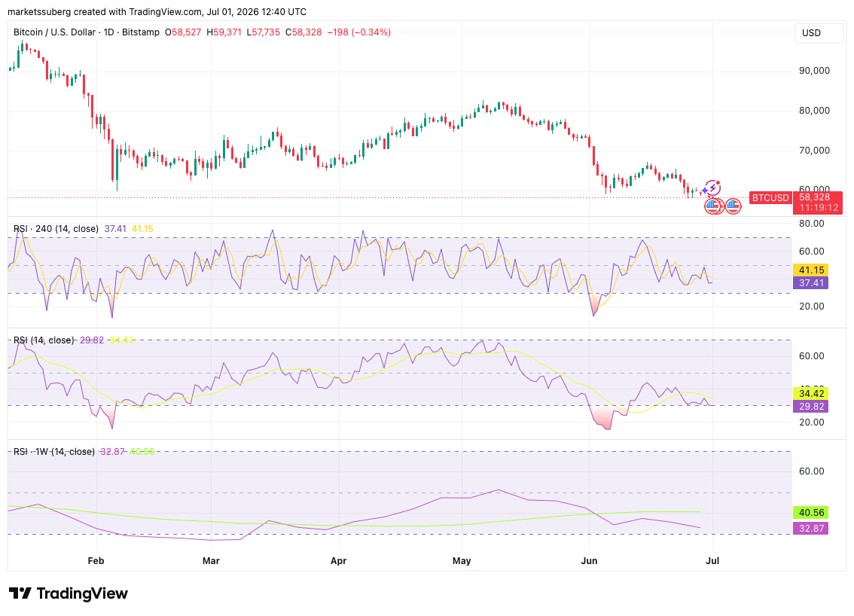Click the TradingView logo at bottom left
The image size is (854, 616).
(x=68, y=593)
